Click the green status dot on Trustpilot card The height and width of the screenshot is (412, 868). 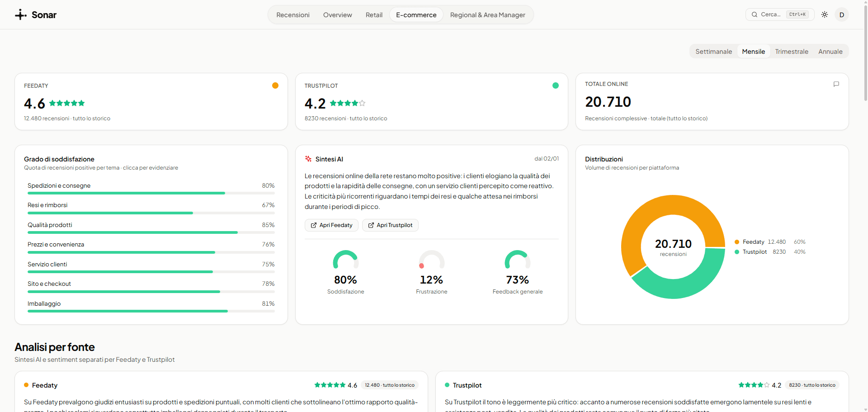pyautogui.click(x=556, y=85)
